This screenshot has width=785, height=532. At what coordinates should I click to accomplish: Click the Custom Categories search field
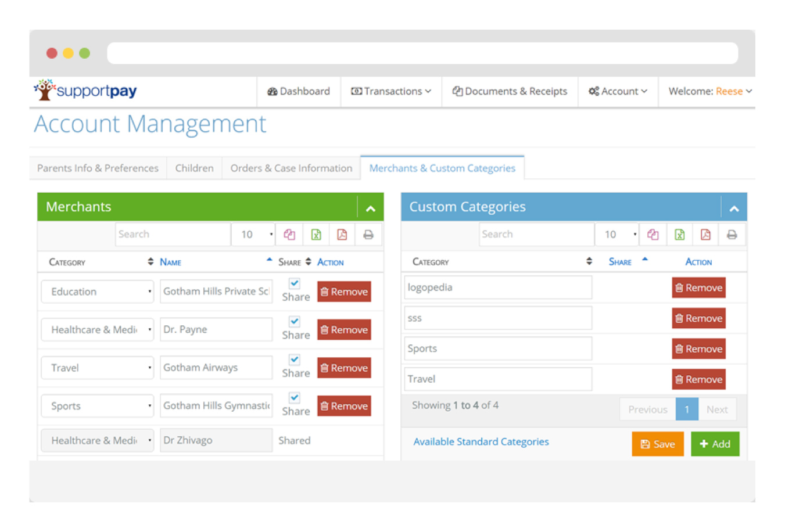[536, 235]
